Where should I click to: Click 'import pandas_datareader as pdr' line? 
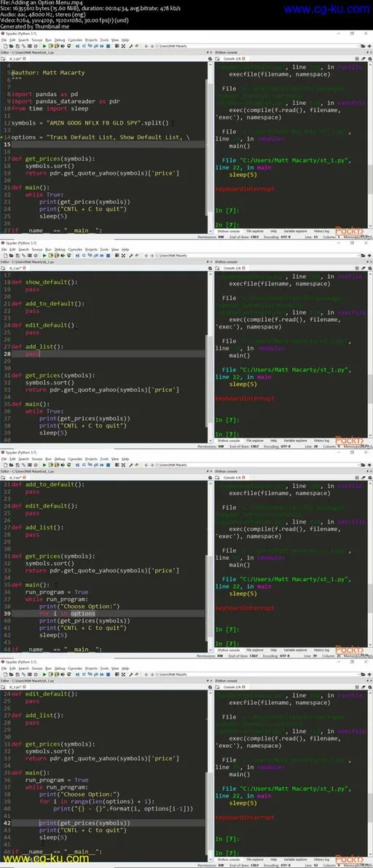pyautogui.click(x=66, y=101)
